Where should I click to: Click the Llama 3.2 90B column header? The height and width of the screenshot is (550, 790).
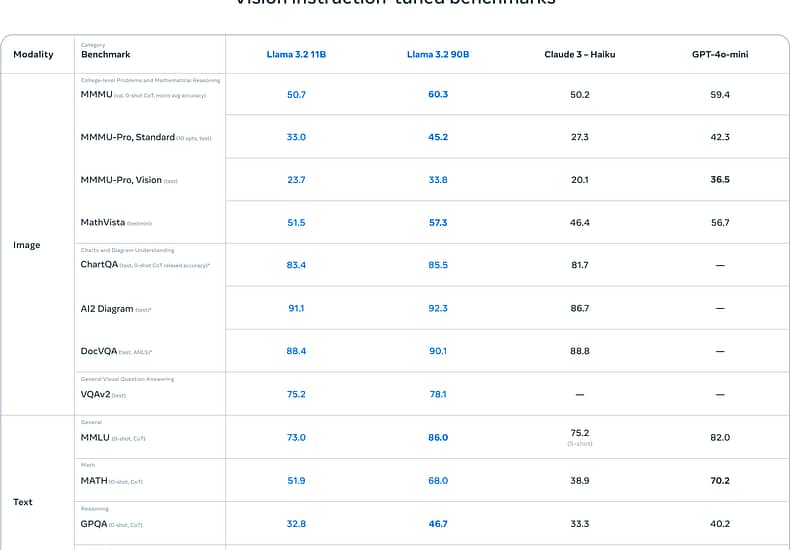tap(438, 54)
